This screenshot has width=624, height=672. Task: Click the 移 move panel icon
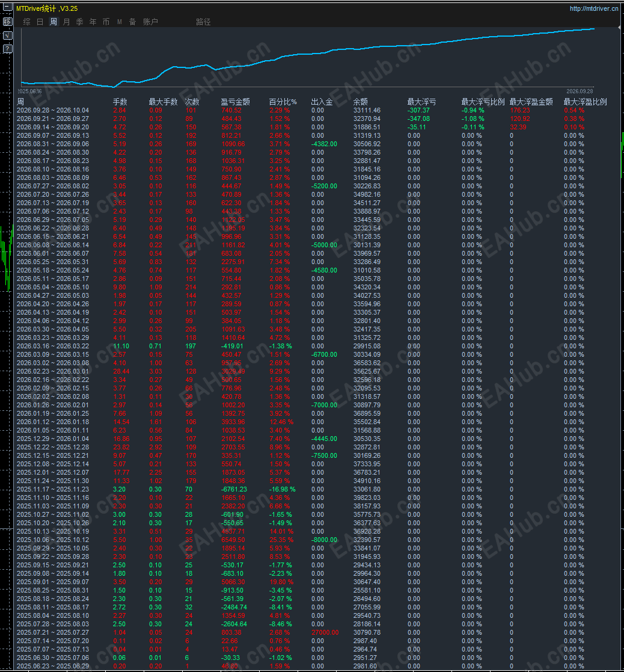click(x=7, y=22)
